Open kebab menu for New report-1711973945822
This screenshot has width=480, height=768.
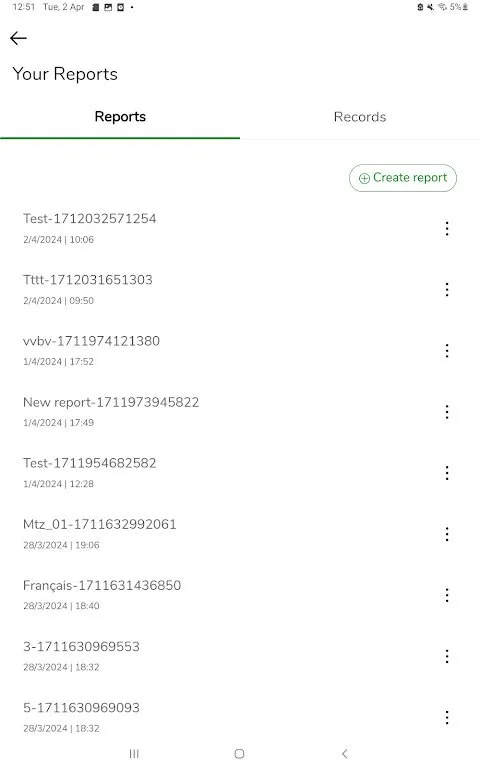coord(447,412)
